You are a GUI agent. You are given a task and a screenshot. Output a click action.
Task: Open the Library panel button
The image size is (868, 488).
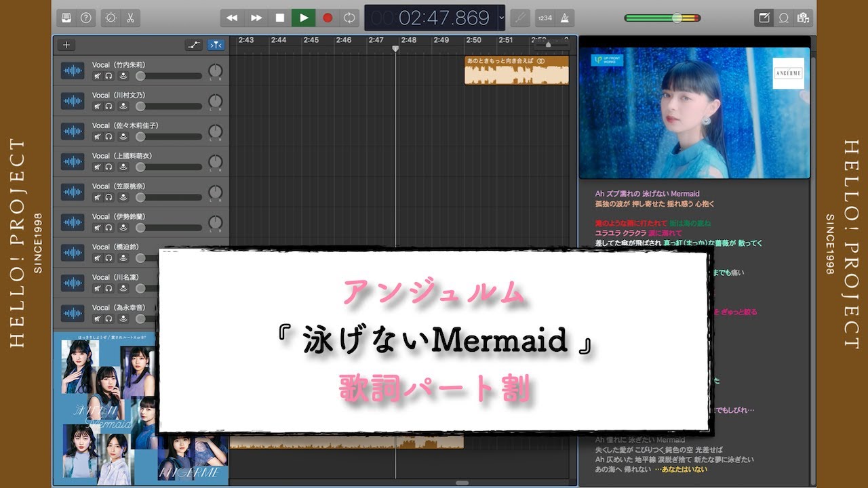(66, 18)
